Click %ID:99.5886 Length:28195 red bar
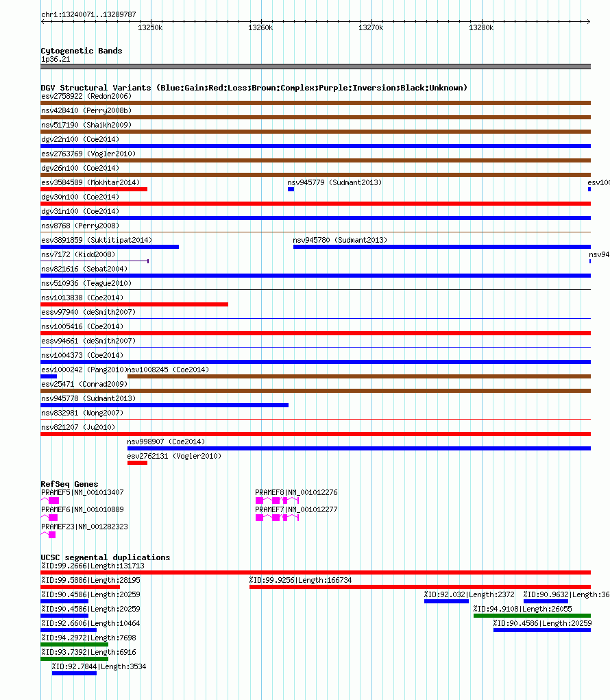Screen dimensions: 610x700 pyautogui.click(x=80, y=587)
